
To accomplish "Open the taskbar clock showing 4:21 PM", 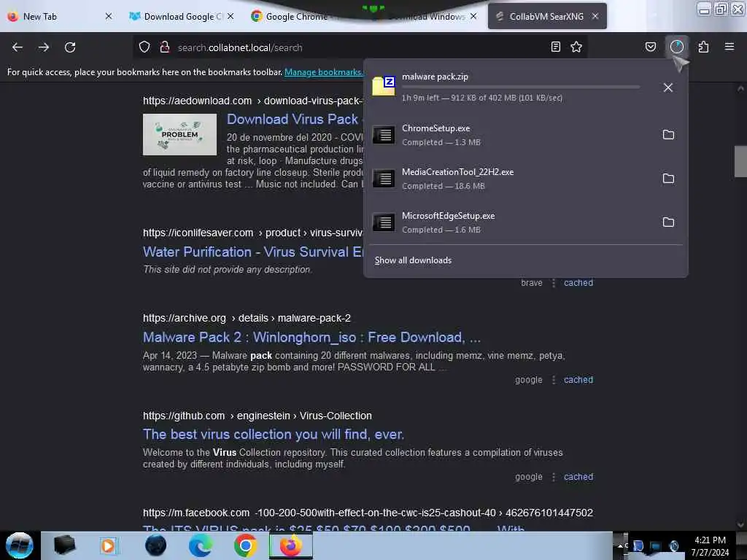I will (x=710, y=546).
